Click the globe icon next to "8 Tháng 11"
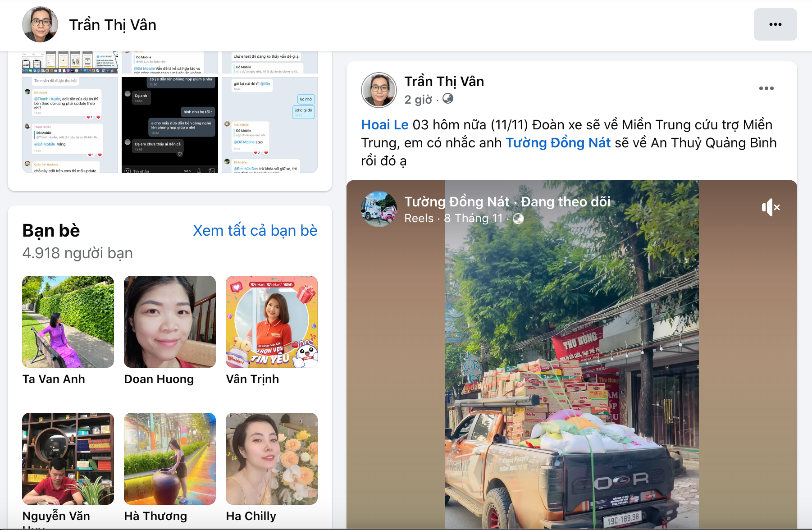 click(519, 219)
